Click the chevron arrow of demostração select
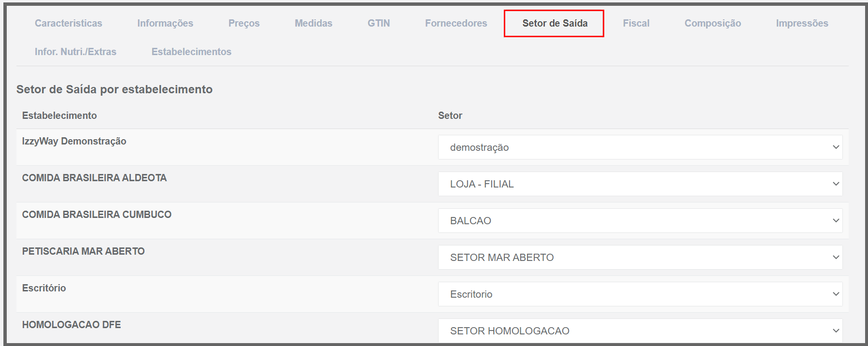868x346 pixels. (836, 147)
